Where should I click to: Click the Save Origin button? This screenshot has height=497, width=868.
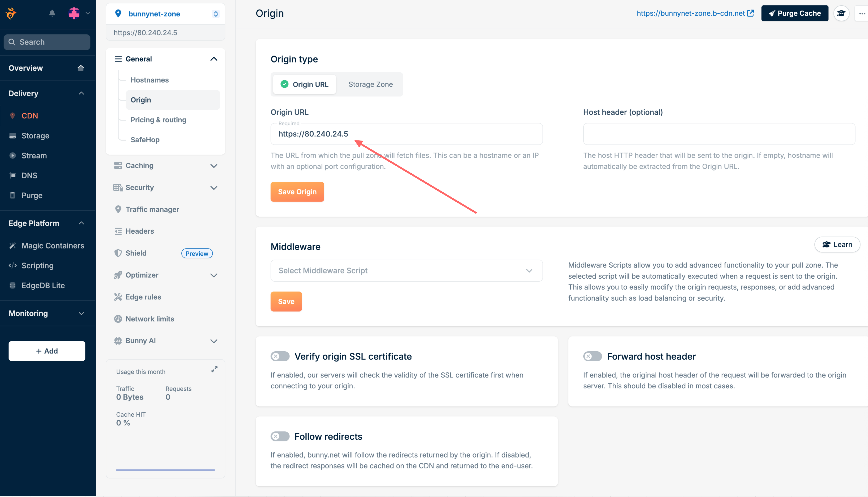click(297, 192)
